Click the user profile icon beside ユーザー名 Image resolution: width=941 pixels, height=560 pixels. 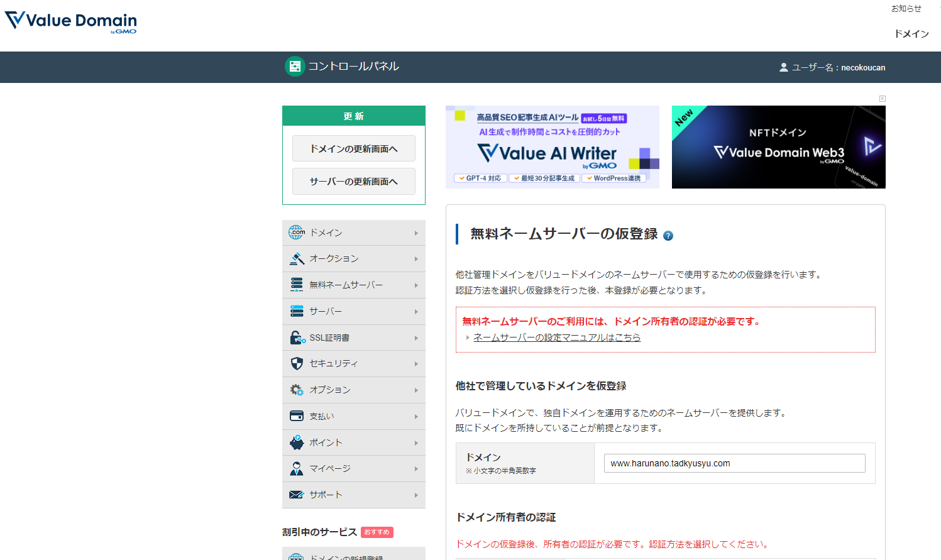(x=784, y=67)
